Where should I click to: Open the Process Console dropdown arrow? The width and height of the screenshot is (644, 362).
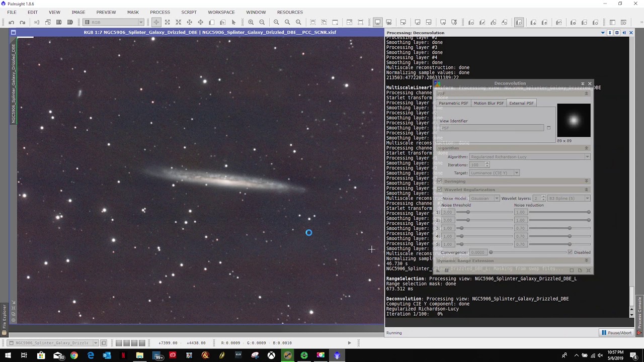point(603,33)
